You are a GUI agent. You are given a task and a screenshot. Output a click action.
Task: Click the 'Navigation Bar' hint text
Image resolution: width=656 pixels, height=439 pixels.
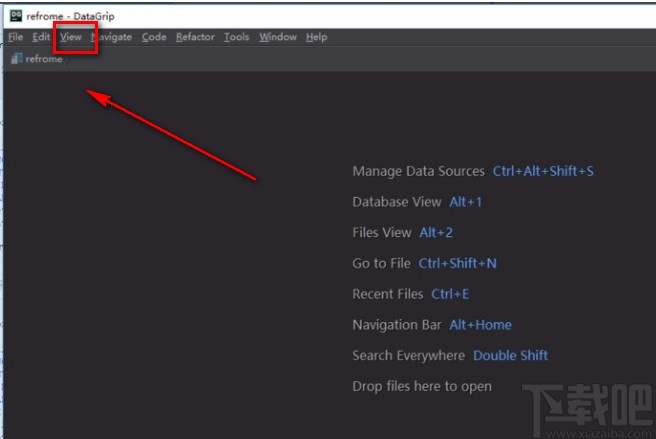pyautogui.click(x=397, y=325)
